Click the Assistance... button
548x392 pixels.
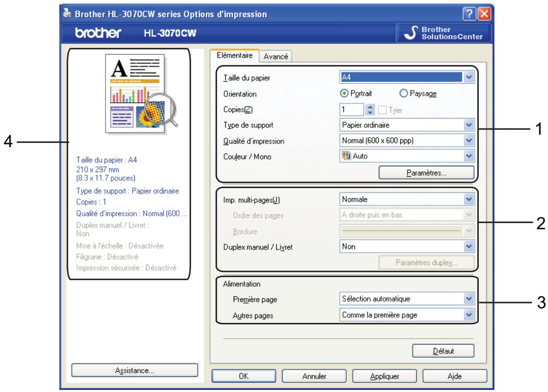tap(135, 370)
